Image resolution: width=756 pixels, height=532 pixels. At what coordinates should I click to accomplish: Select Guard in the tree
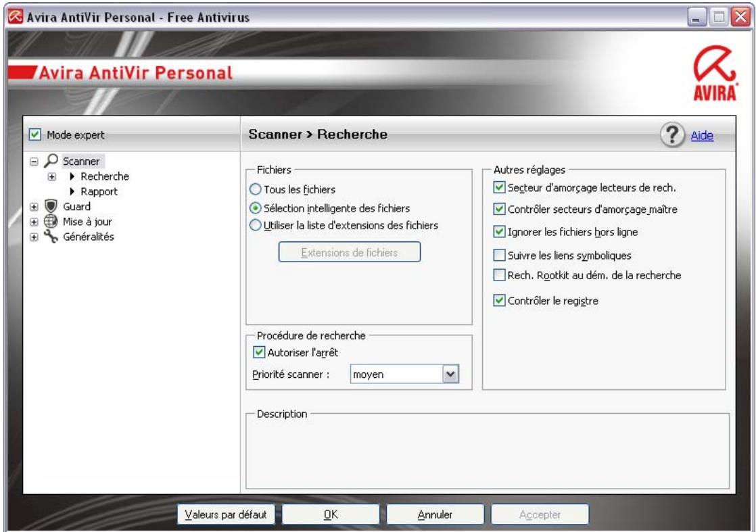pos(76,206)
